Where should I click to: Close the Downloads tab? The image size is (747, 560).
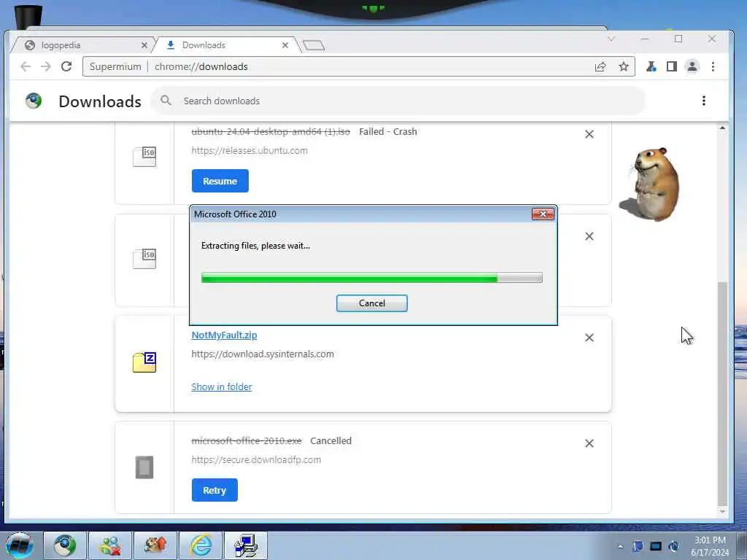coord(285,45)
